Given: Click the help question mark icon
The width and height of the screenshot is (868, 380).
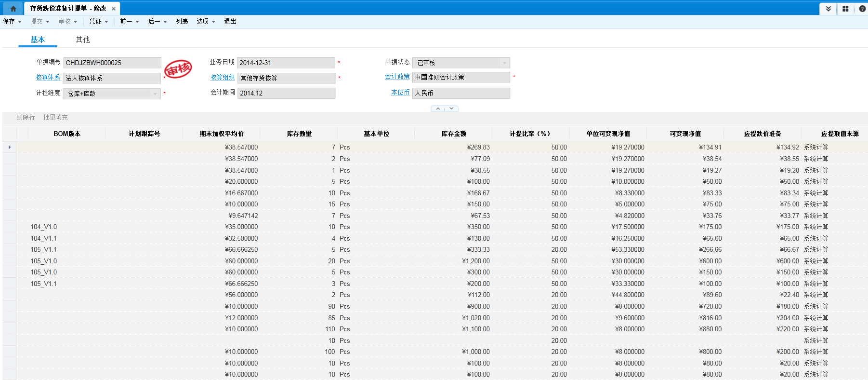Looking at the screenshot, I should click(862, 9).
